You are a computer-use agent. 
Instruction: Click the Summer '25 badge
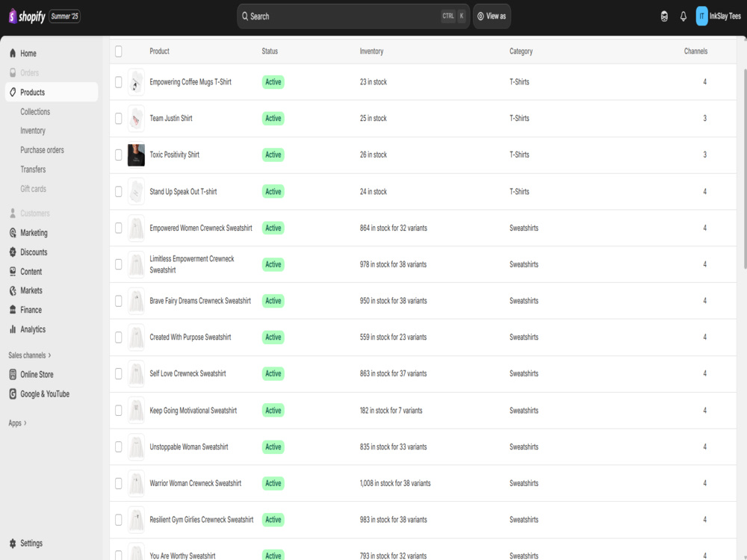tap(65, 16)
